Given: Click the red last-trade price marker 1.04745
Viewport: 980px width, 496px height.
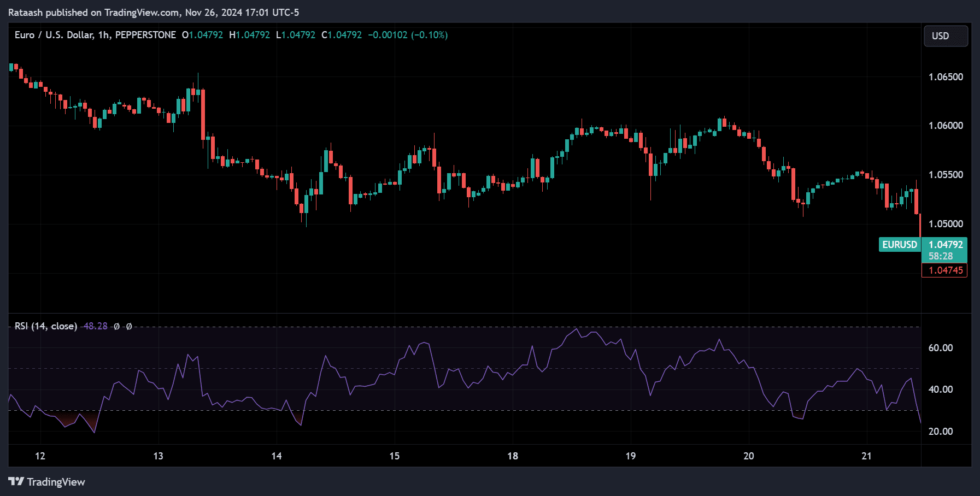Looking at the screenshot, I should tap(946, 270).
